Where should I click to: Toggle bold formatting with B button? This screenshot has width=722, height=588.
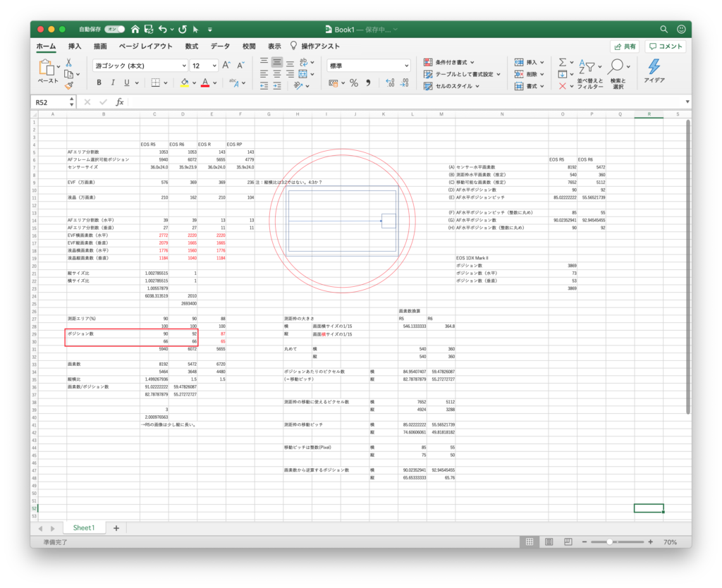(99, 82)
